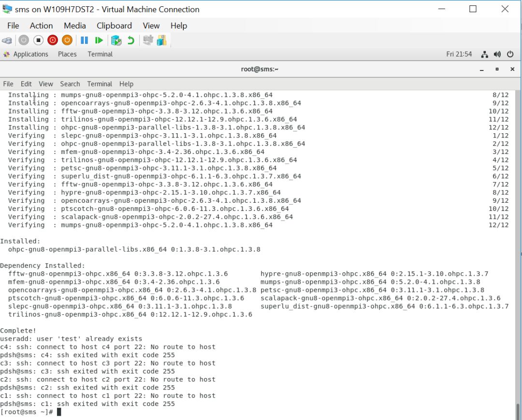Open terminal Help menu
The image size is (522, 420).
[x=126, y=84]
